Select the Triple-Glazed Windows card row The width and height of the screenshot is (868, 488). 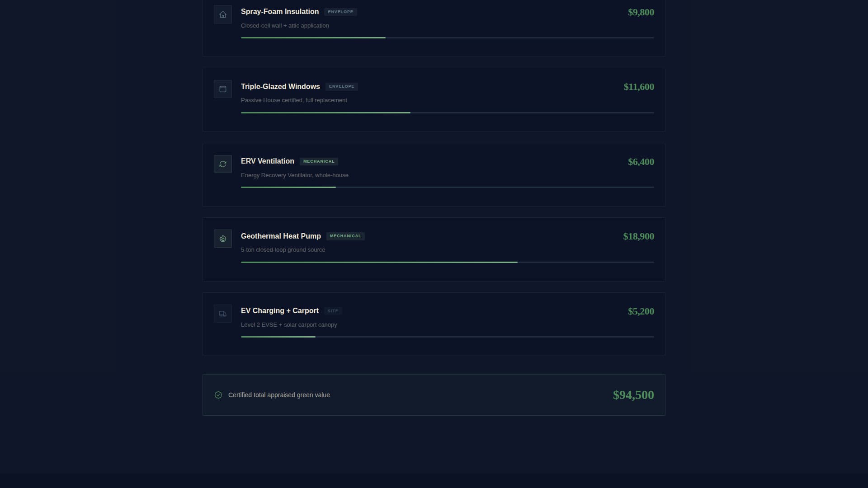434,99
